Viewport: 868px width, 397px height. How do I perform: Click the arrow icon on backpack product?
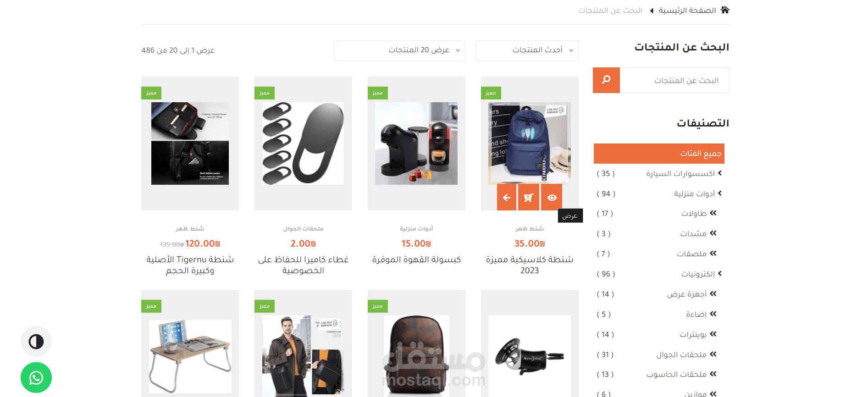(507, 198)
